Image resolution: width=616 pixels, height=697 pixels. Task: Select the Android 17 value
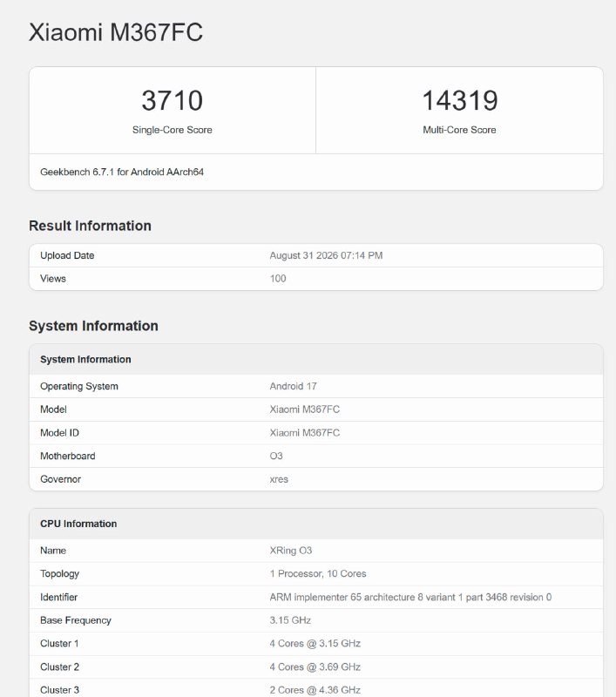point(294,386)
